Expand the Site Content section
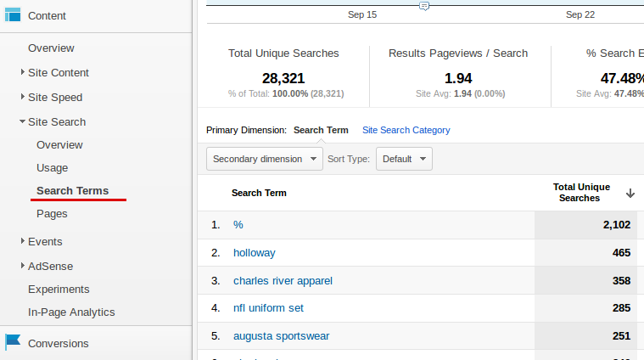Viewport: 644px width, 360px height. [23, 73]
